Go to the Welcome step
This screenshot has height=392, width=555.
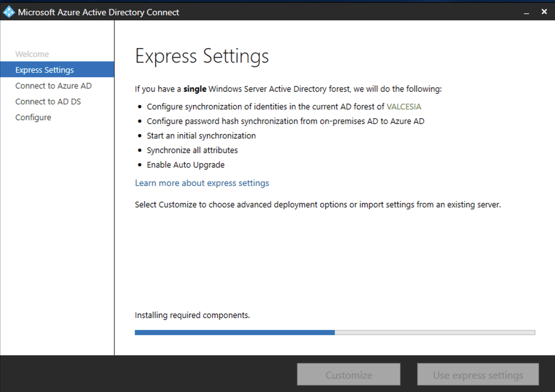pyautogui.click(x=32, y=54)
